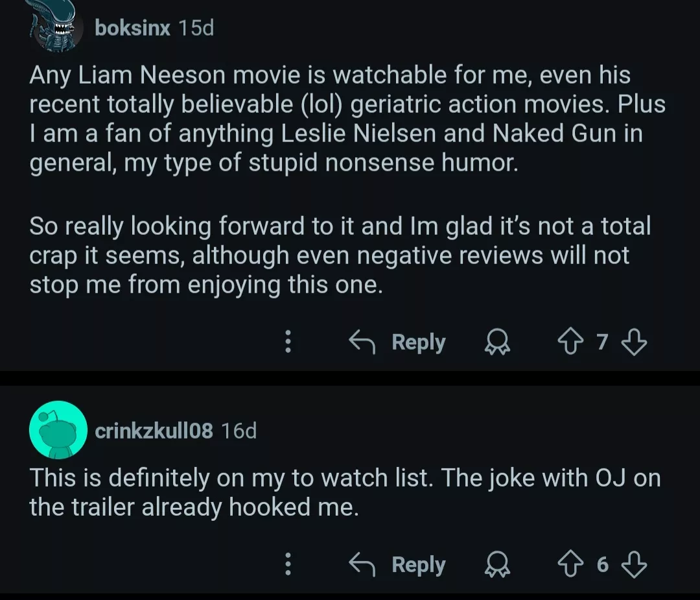
Task: Open the three-dot menu on crinkzkull08's comment
Action: [288, 565]
